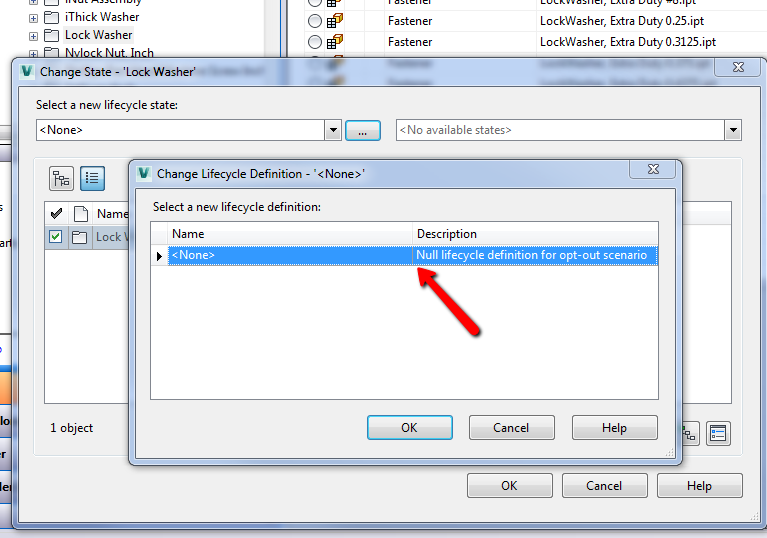Screen dimensions: 767x538
Task: Click iThick Washer folder icon
Action: (x=51, y=18)
